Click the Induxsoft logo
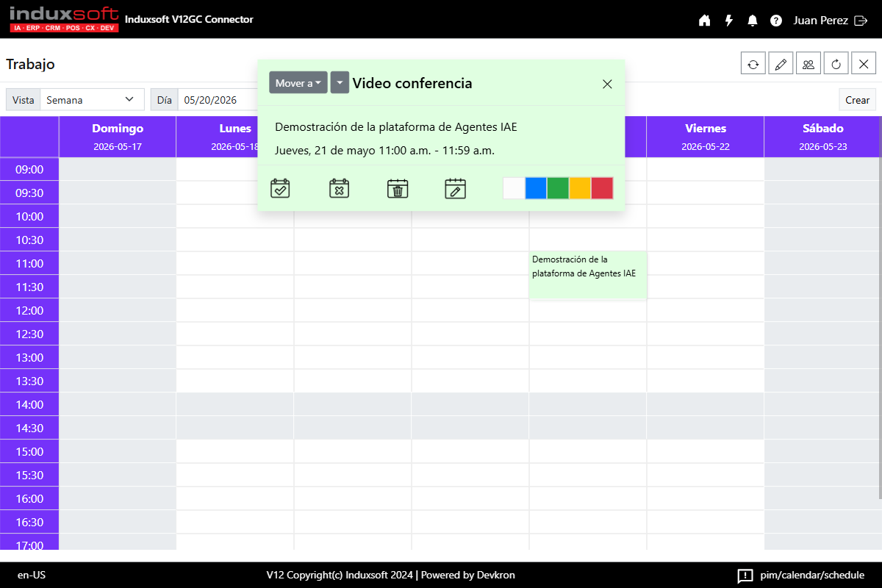Image resolution: width=882 pixels, height=588 pixels. coord(64,19)
